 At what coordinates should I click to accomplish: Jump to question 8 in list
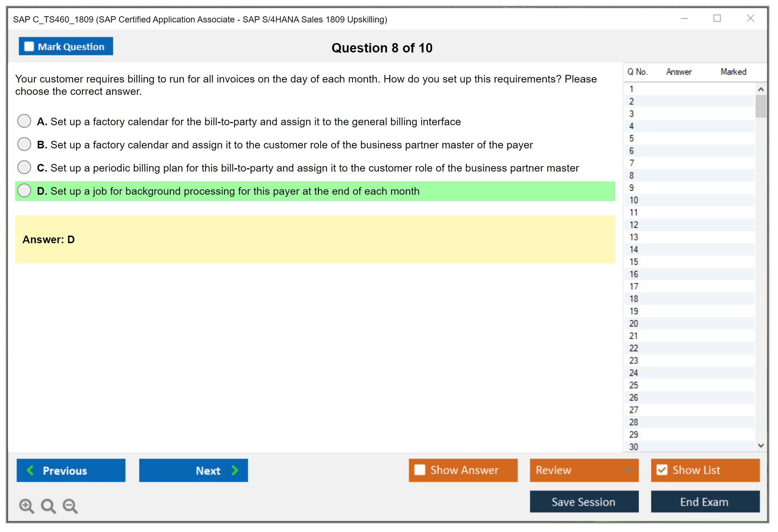[631, 176]
